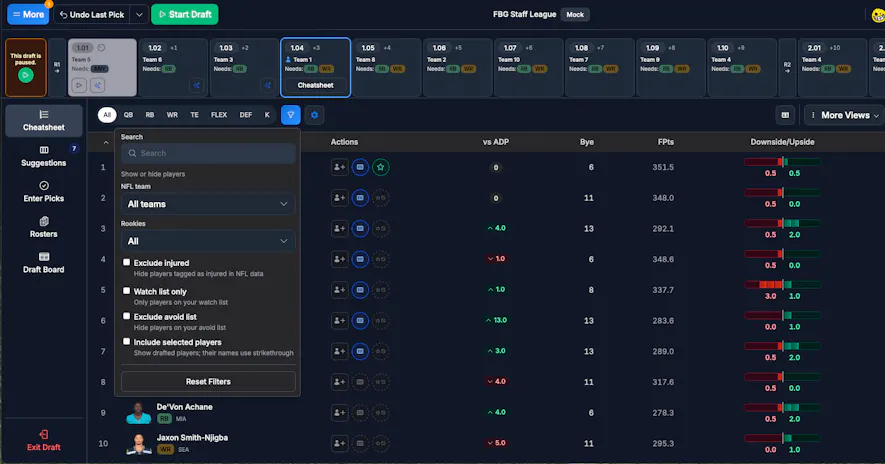The width and height of the screenshot is (885, 464).
Task: Click the clock icon on pick 1.01 card
Action: 101,48
